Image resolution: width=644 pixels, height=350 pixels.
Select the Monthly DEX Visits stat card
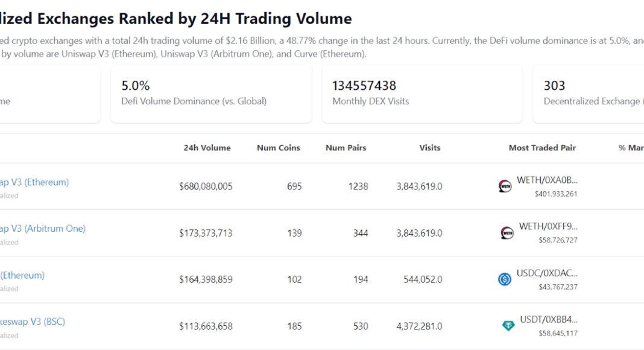point(422,94)
